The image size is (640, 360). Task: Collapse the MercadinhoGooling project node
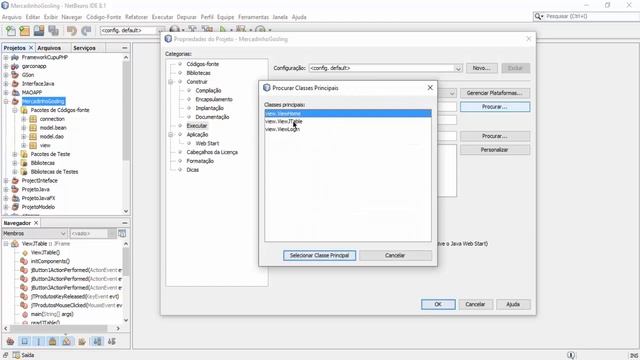(6, 101)
